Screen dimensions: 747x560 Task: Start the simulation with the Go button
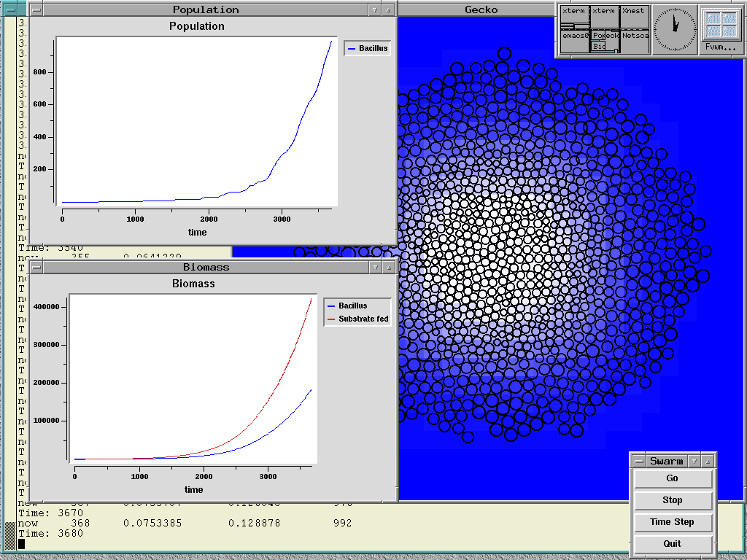[x=673, y=478]
